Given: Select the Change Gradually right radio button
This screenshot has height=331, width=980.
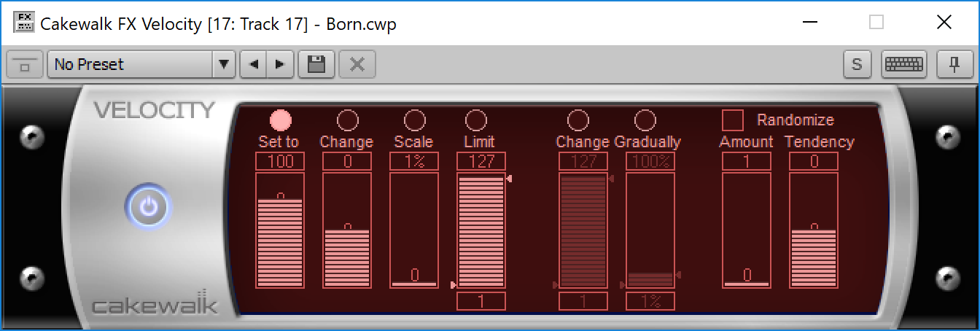Looking at the screenshot, I should 645,120.
